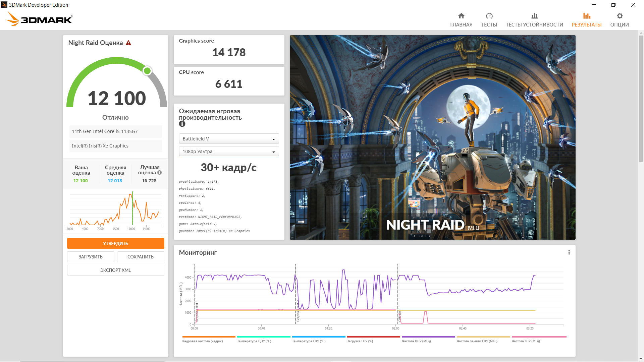Click the Graphics score 14 178 card
The height and width of the screenshot is (362, 644).
(x=229, y=50)
